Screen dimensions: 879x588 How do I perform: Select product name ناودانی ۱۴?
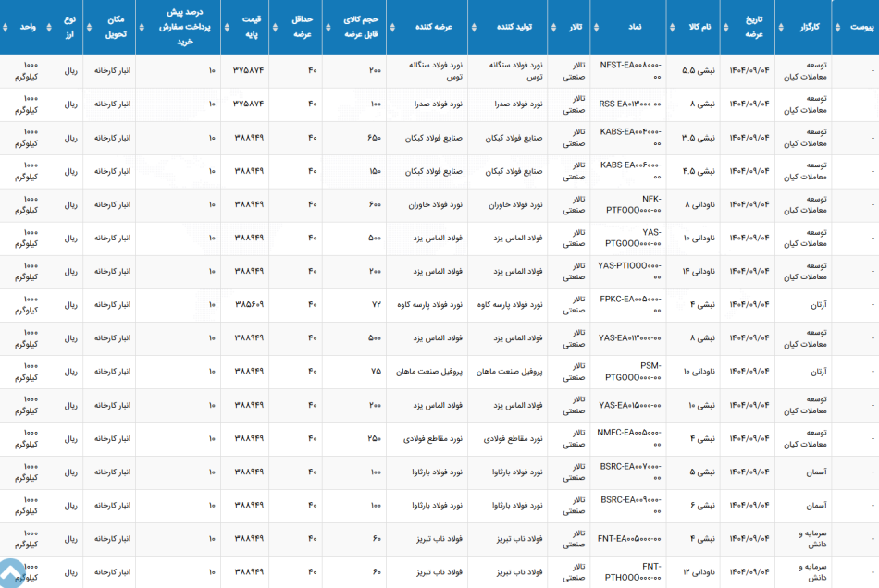coord(699,271)
